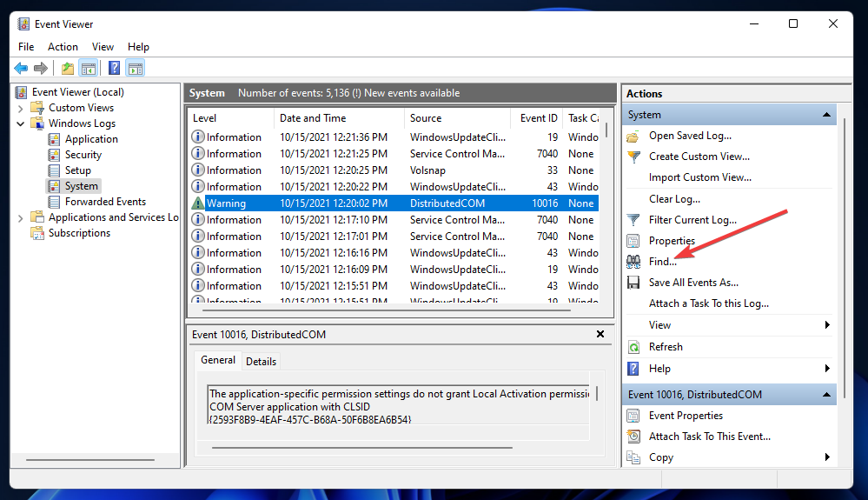Click Attach a Task To this Log...
Viewport: 868px width, 500px height.
coord(709,303)
